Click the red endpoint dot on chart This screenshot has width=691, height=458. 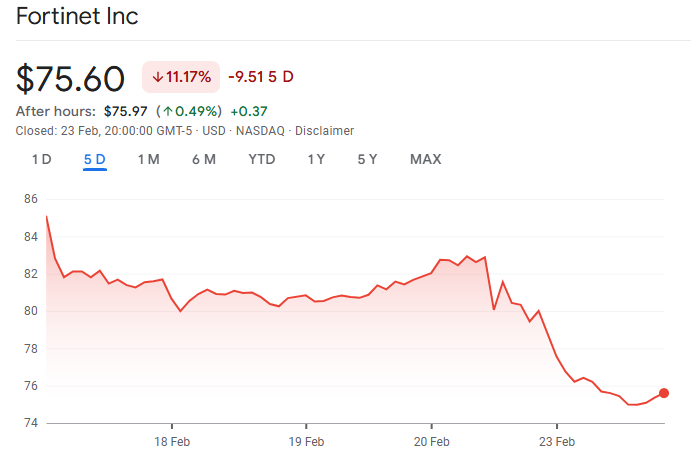[664, 393]
